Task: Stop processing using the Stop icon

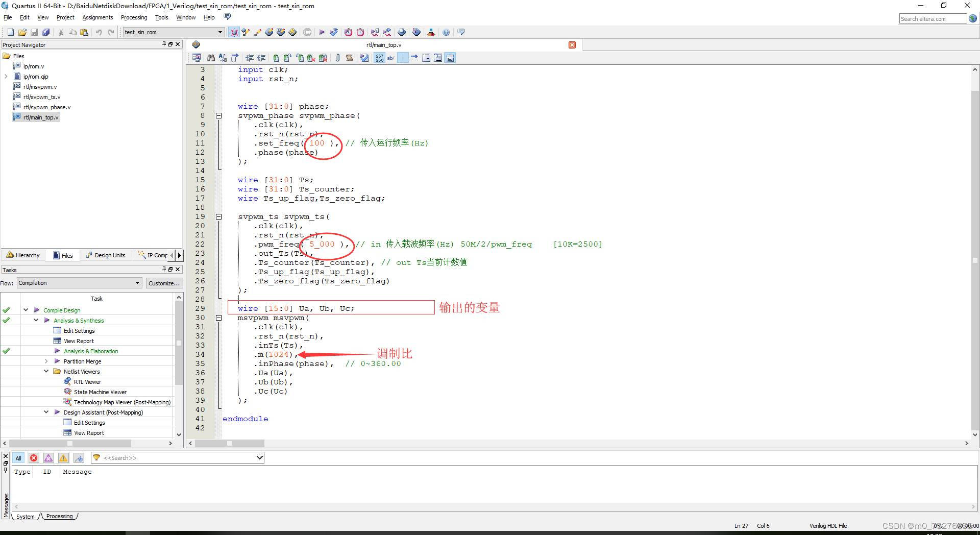Action: click(x=307, y=32)
